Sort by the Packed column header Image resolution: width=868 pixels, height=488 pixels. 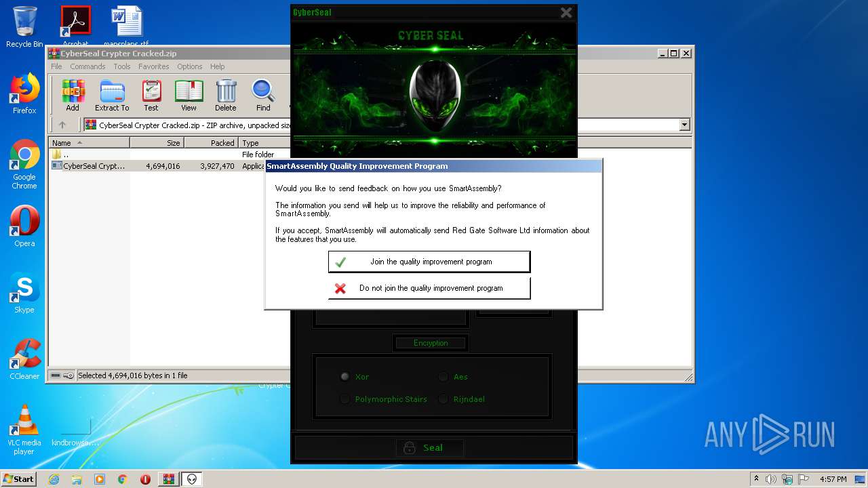[x=211, y=143]
